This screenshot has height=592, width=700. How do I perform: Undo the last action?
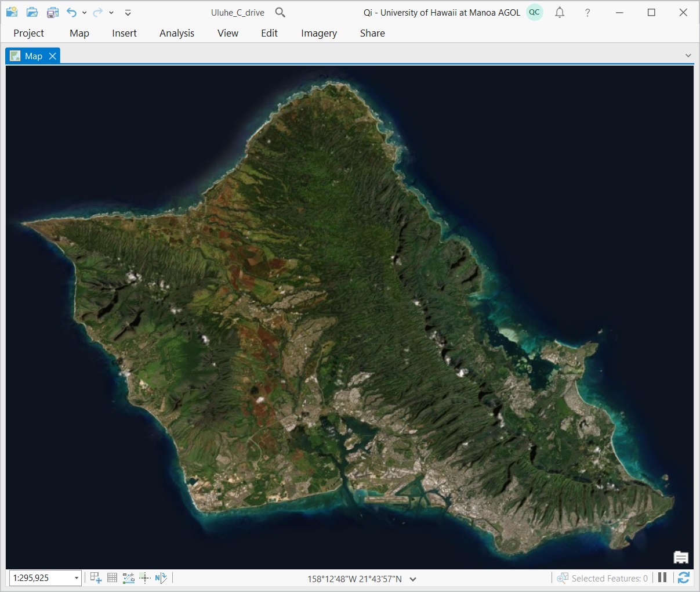point(71,12)
